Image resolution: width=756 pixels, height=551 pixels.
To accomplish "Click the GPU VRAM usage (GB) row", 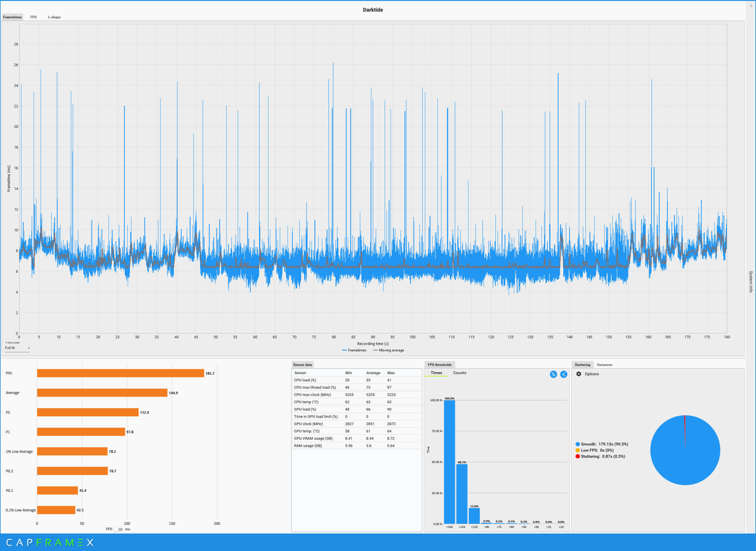I will pyautogui.click(x=357, y=438).
